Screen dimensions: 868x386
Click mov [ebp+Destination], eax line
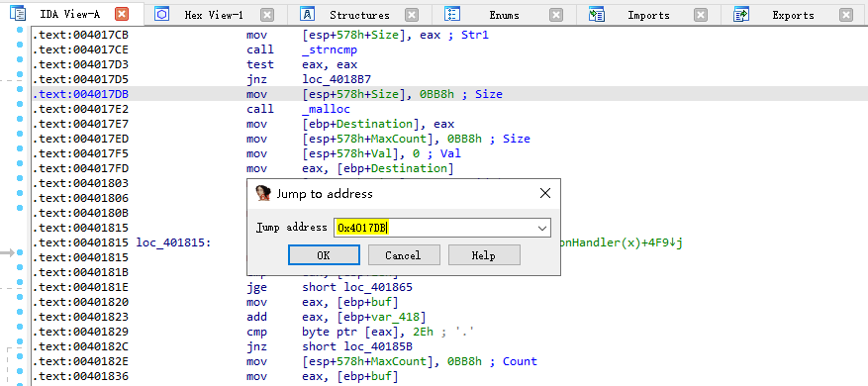349,124
